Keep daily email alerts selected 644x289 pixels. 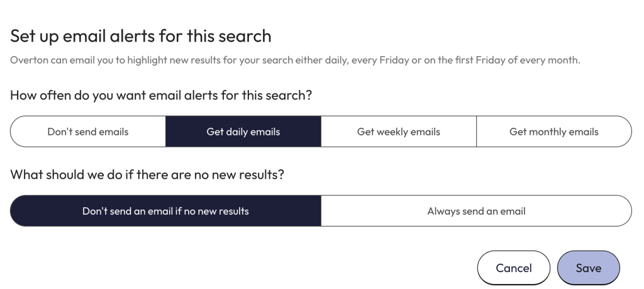coord(243,132)
